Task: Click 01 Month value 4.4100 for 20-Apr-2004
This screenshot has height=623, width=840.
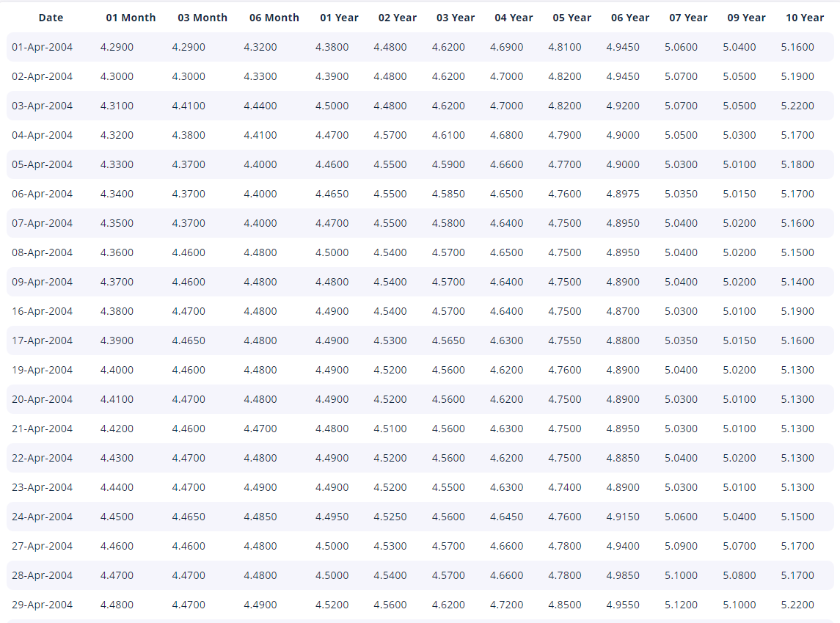Action: [x=117, y=399]
